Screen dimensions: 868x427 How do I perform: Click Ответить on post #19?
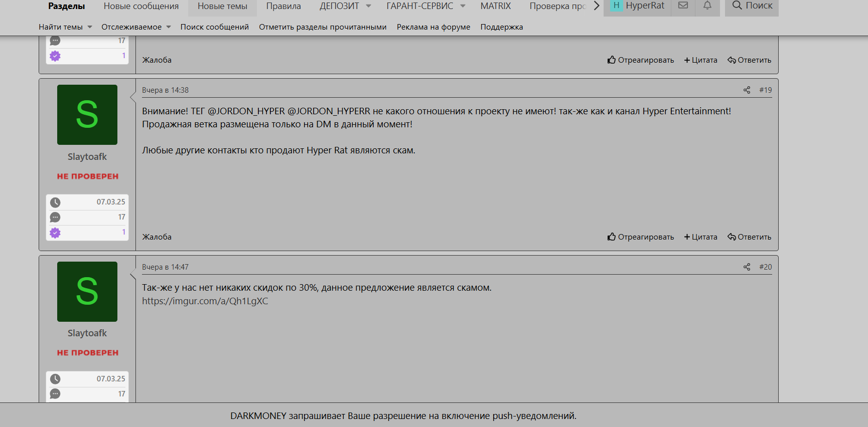point(750,237)
